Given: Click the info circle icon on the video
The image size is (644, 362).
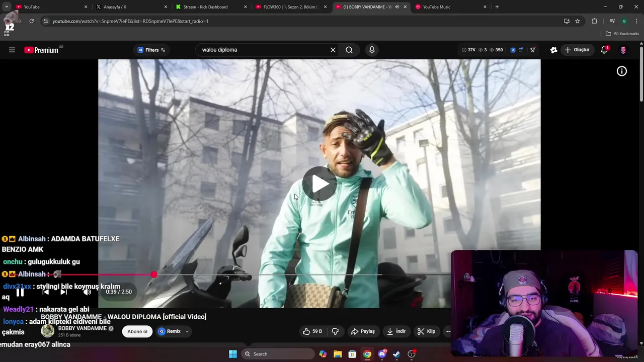Looking at the screenshot, I should pyautogui.click(x=622, y=71).
